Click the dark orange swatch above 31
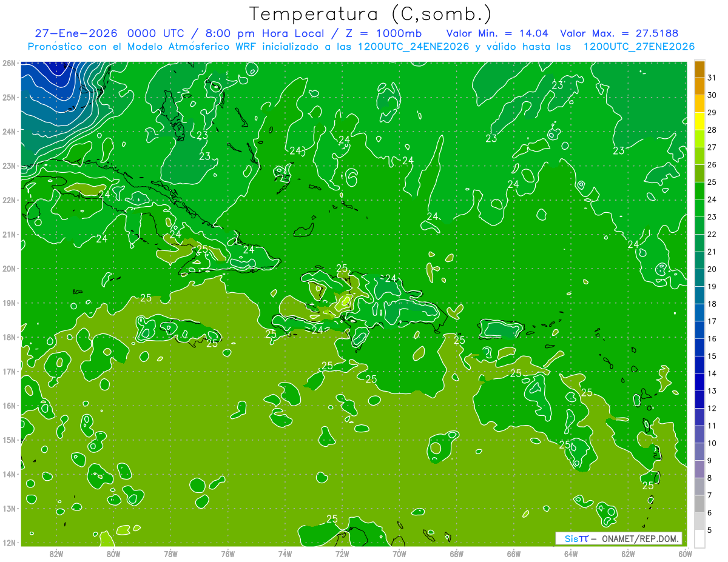Image resolution: width=728 pixels, height=562 pixels. pos(699,69)
